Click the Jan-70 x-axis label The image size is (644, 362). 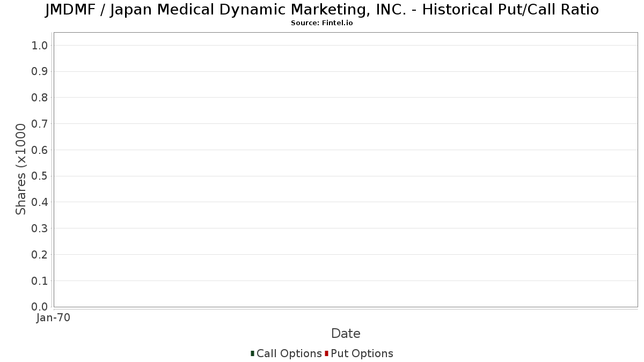coord(53,318)
